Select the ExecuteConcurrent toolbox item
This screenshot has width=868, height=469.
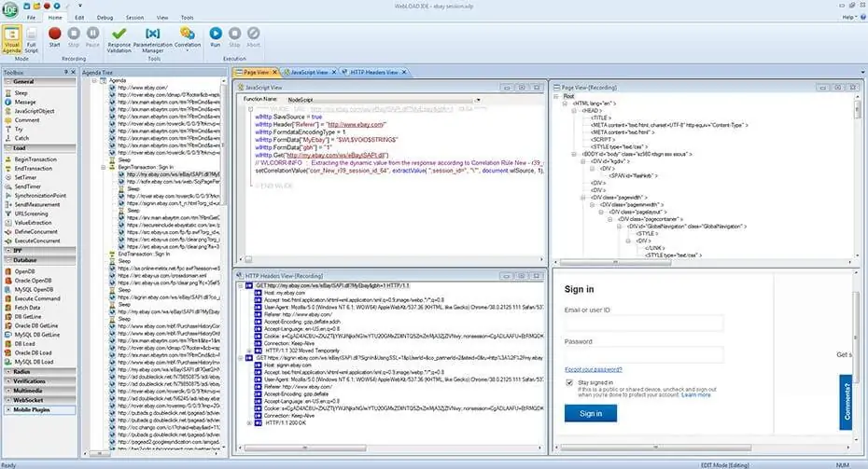click(37, 241)
